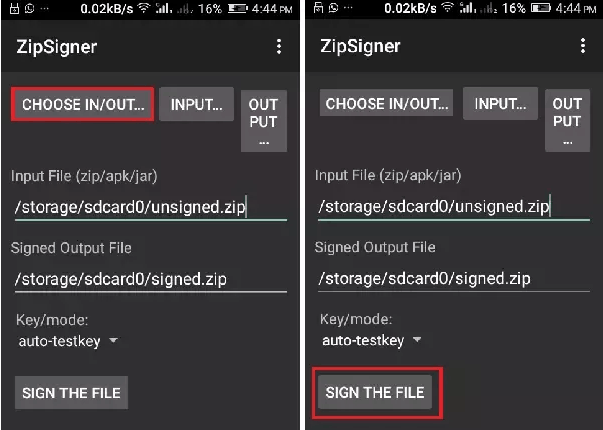Tap WhatsApp notification icon in left status bar

click(30, 8)
